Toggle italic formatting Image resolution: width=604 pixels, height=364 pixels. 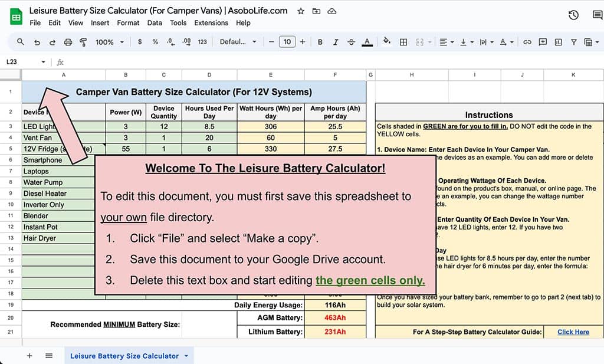click(x=336, y=42)
